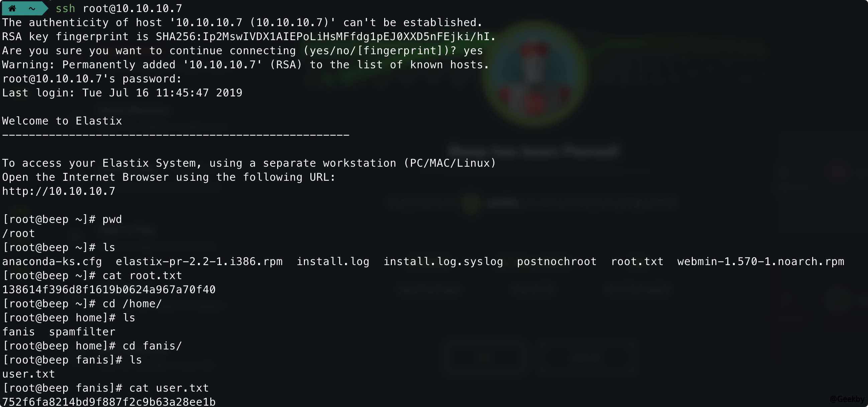Click the ssh command text
868x407 pixels.
click(119, 8)
